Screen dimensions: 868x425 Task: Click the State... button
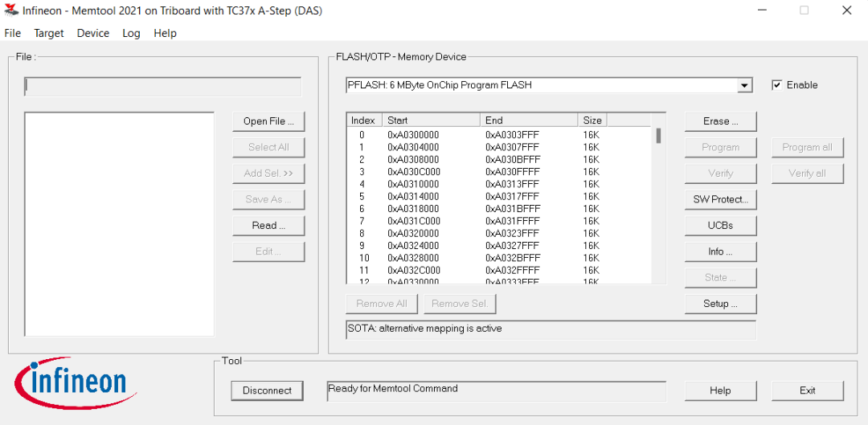pyautogui.click(x=720, y=277)
